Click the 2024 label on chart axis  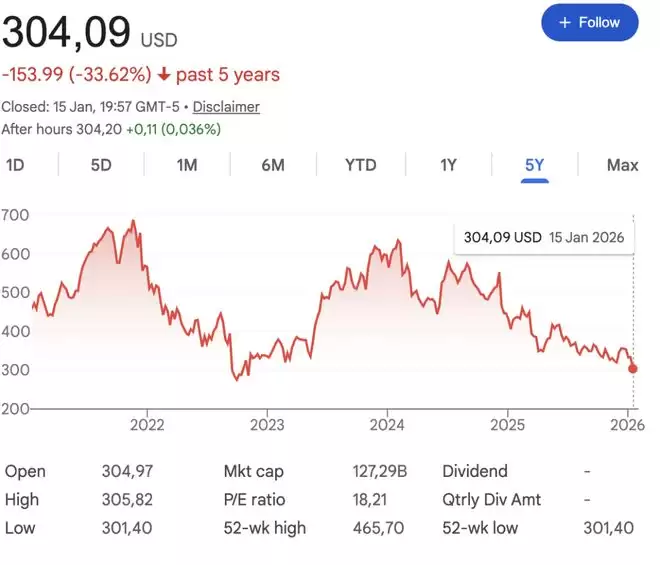pyautogui.click(x=387, y=423)
